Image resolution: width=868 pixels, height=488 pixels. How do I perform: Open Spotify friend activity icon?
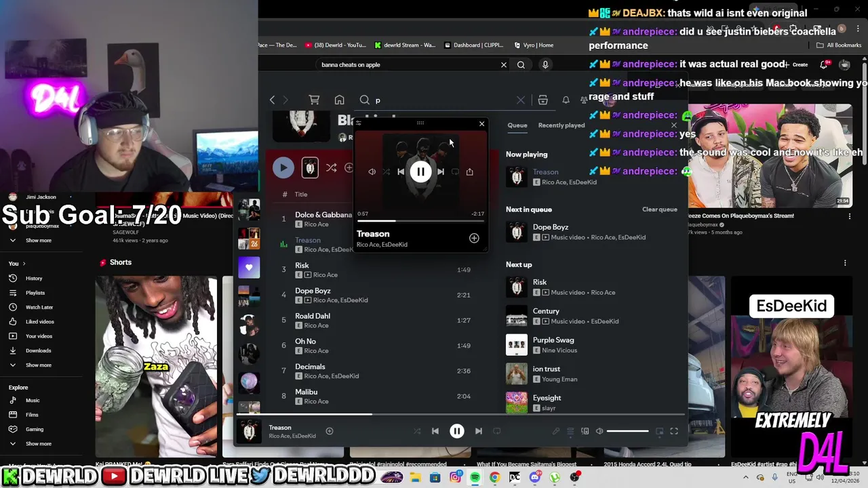tap(584, 100)
